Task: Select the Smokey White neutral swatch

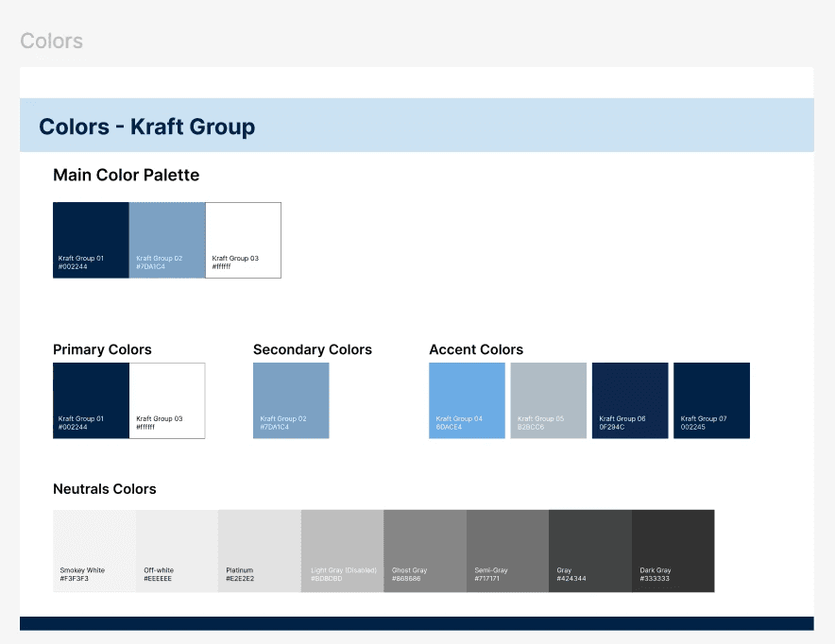Action: point(94,551)
